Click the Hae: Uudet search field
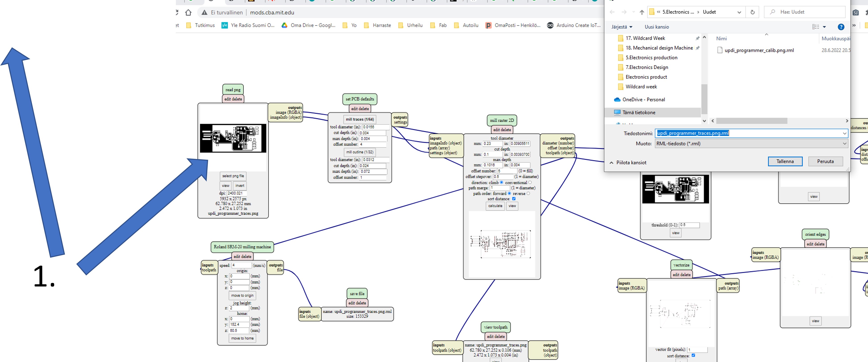This screenshot has height=362, width=868. click(805, 12)
